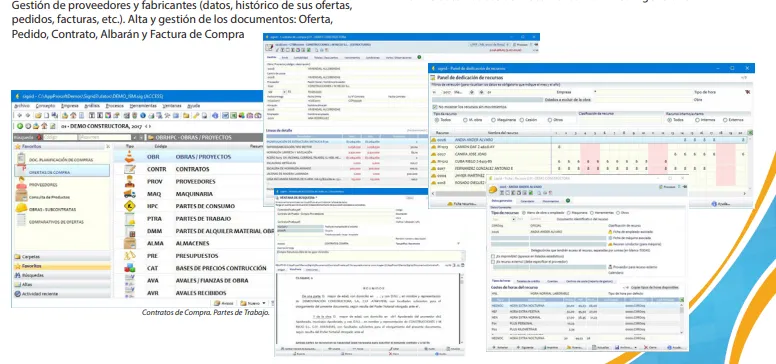The width and height of the screenshot is (776, 364).
Task: Open the DMM Partes de Alquiler icon
Action: click(x=130, y=231)
